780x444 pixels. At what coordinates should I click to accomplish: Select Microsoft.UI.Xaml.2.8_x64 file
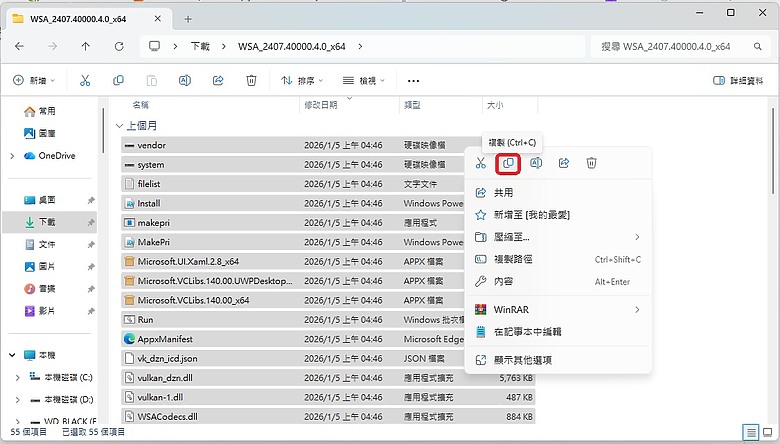(x=188, y=262)
